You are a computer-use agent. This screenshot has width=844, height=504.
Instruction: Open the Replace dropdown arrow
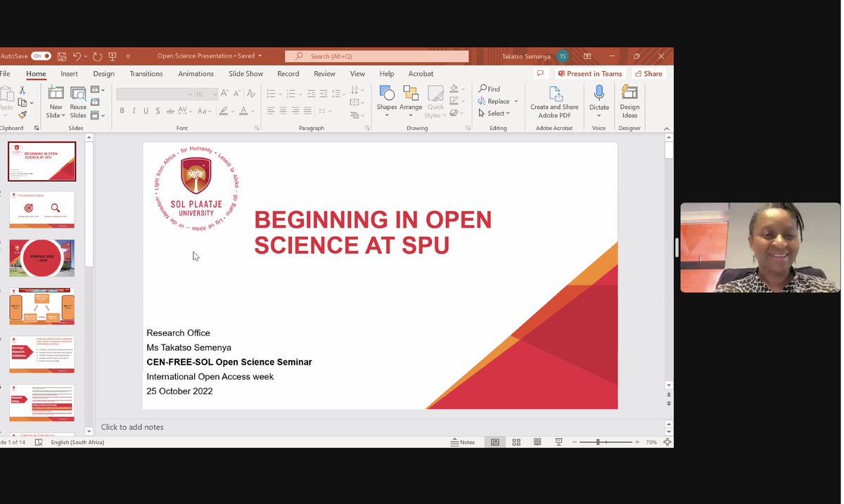coord(516,101)
